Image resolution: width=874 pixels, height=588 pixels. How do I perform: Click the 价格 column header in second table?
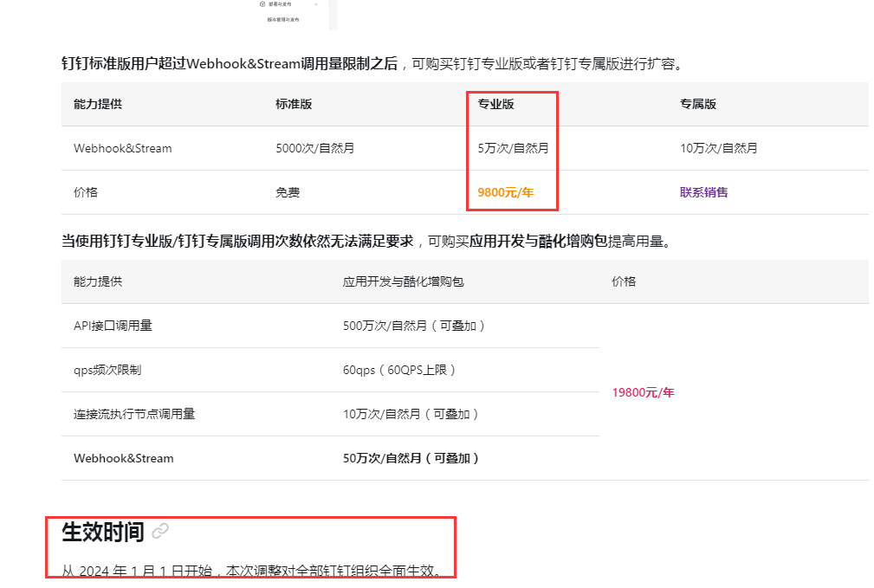click(624, 281)
